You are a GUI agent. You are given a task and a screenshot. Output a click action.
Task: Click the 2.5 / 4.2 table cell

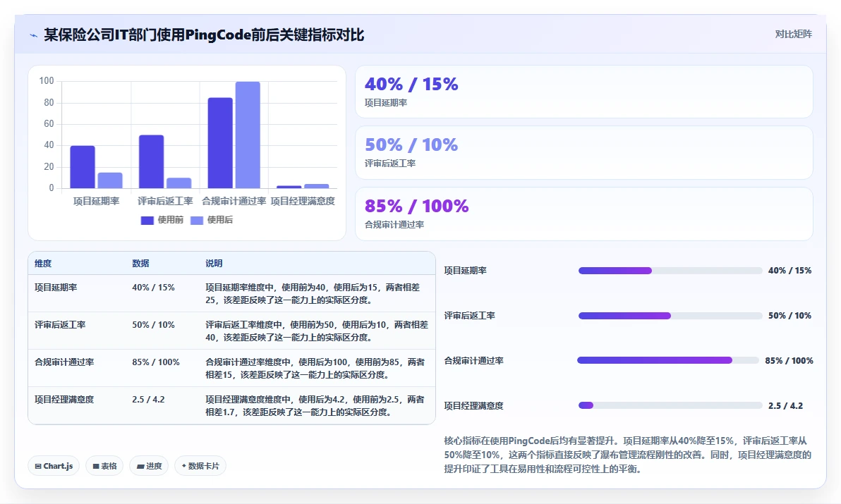pos(149,400)
